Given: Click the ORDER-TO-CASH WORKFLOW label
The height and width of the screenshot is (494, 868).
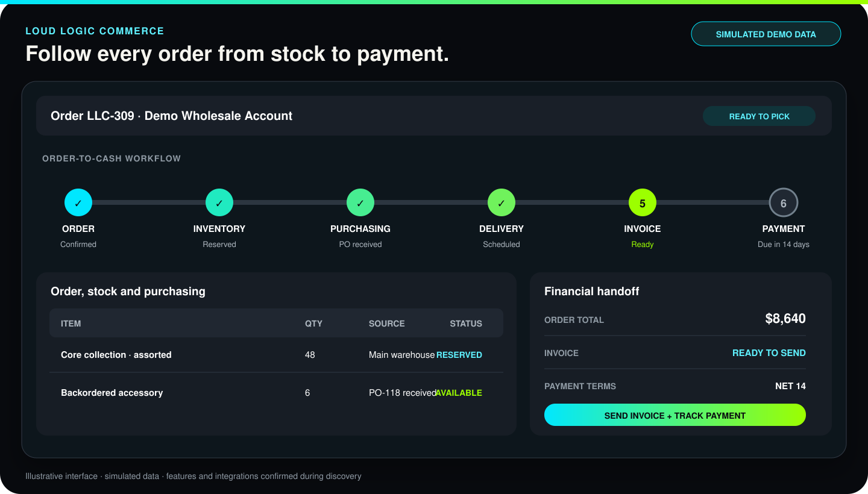Looking at the screenshot, I should click(112, 158).
